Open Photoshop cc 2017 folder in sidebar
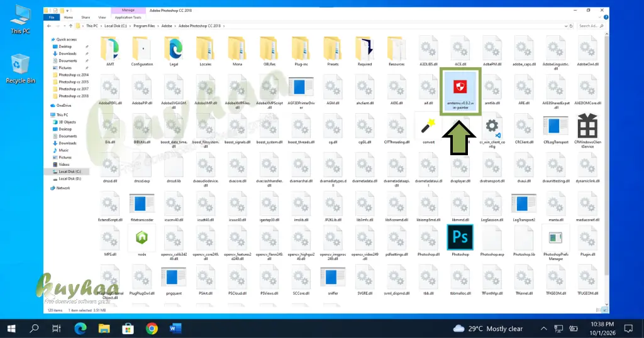 click(70, 89)
